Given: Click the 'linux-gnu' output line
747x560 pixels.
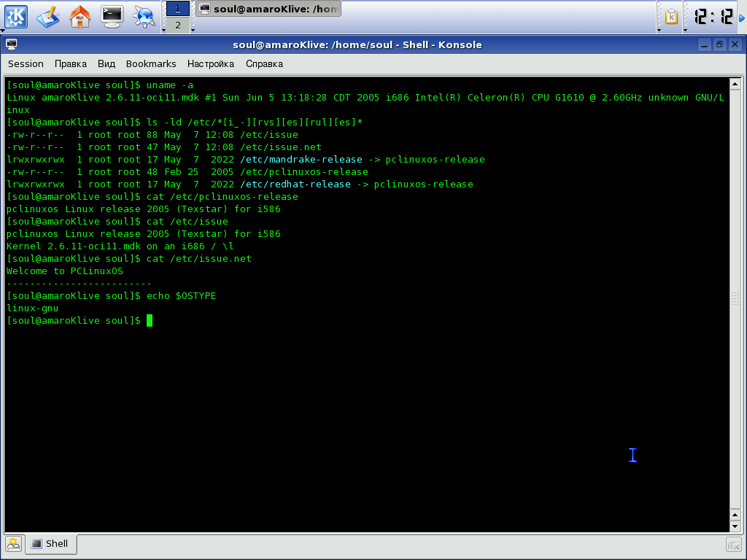Looking at the screenshot, I should click(32, 308).
